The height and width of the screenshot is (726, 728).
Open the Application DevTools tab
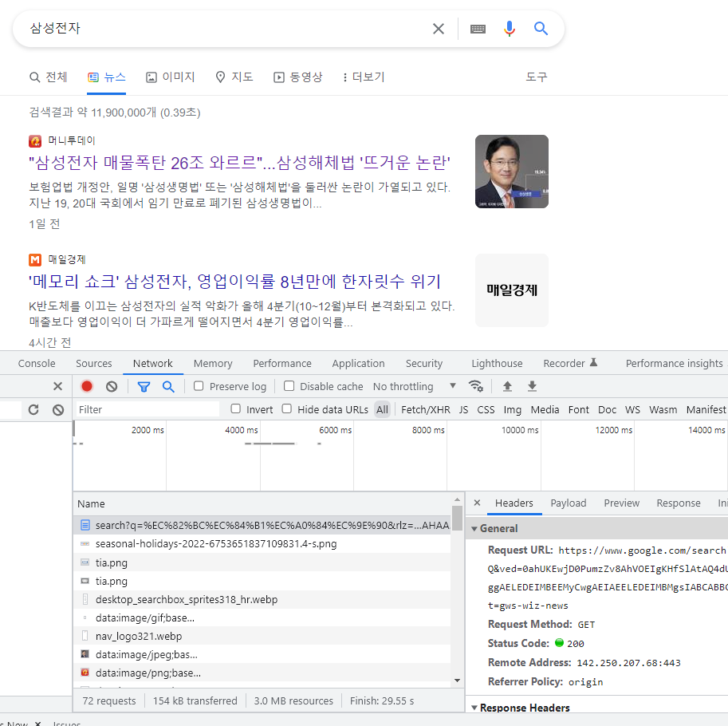click(x=359, y=363)
